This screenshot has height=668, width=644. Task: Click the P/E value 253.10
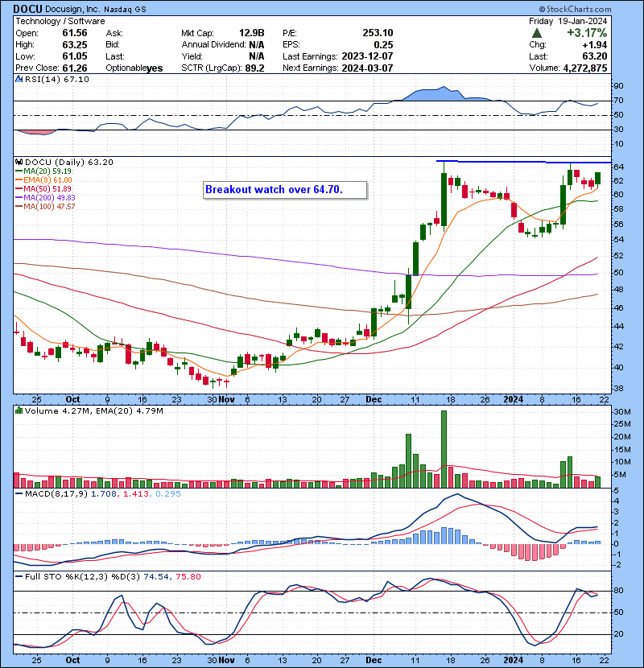tap(378, 33)
